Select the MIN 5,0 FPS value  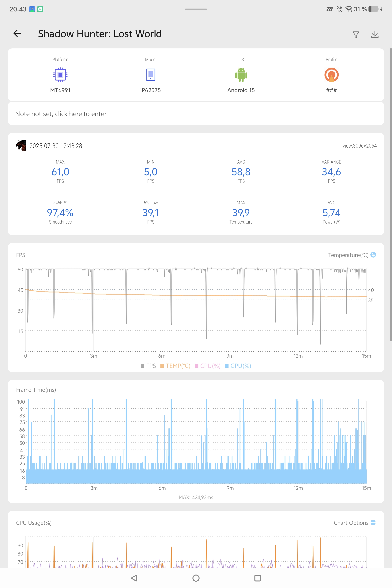coord(150,172)
